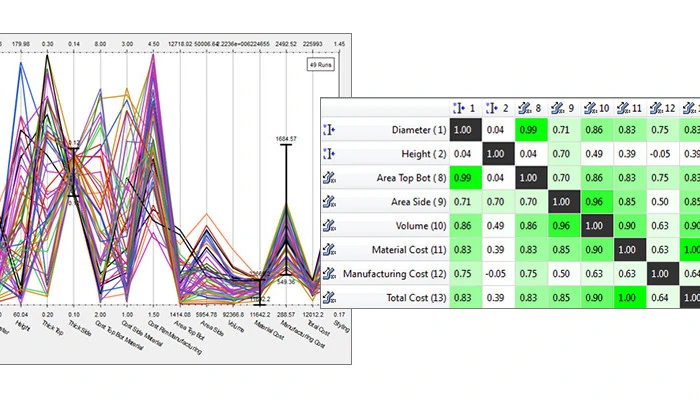Click the 60.04 lower bound value
The width and height of the screenshot is (700, 400).
(21, 315)
